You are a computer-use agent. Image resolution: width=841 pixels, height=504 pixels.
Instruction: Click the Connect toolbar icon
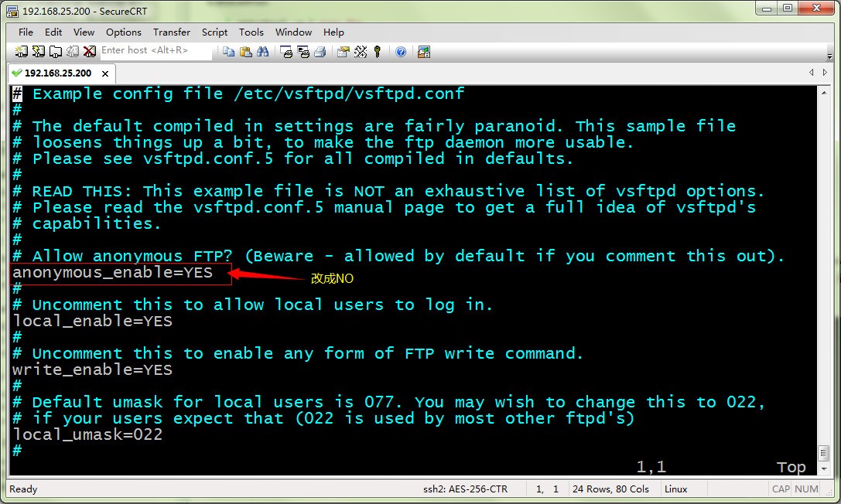[x=22, y=52]
